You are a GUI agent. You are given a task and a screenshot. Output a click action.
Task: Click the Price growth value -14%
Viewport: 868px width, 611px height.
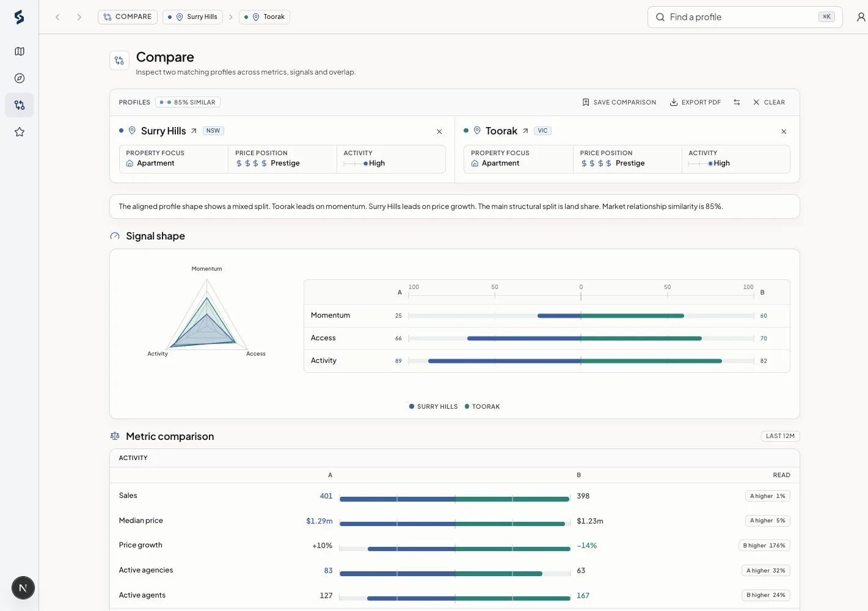coord(587,546)
